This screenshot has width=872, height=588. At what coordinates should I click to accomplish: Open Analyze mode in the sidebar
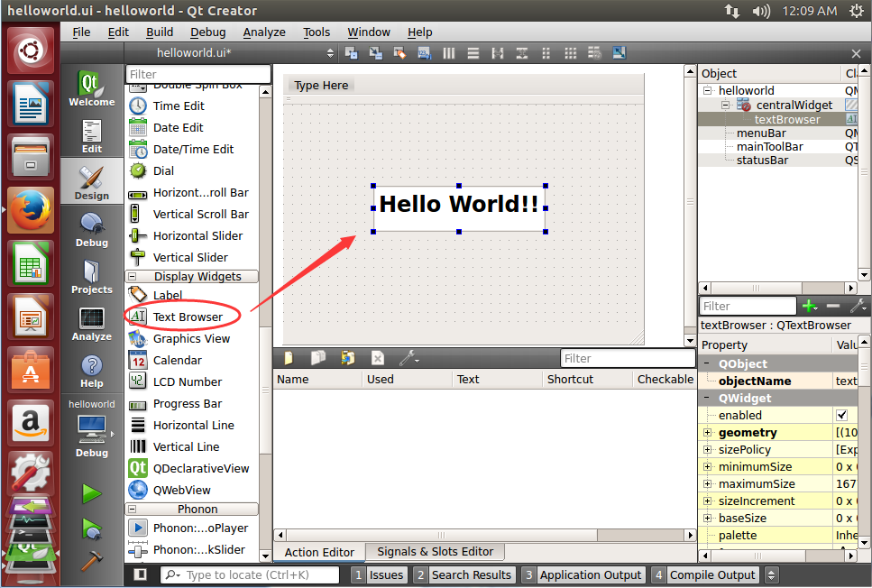click(x=92, y=323)
